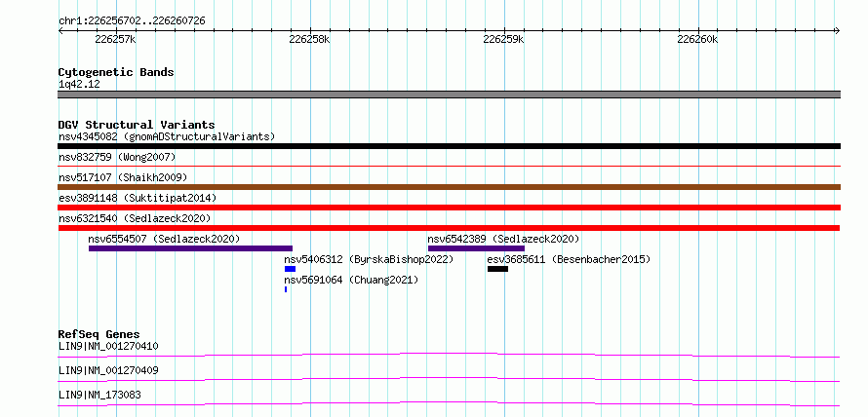Click the LIN9|NM_001270410 transcript label
The height and width of the screenshot is (417, 868).
pyautogui.click(x=108, y=347)
